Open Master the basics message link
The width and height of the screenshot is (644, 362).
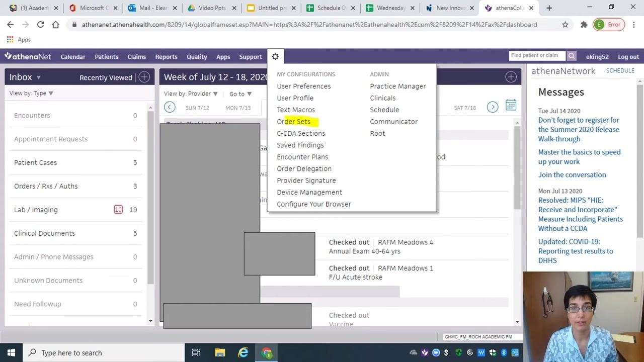580,157
